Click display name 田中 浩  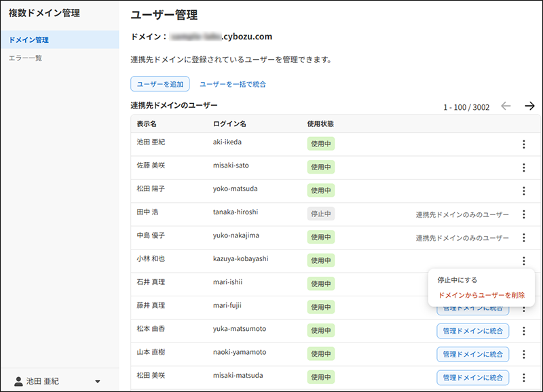coord(147,212)
